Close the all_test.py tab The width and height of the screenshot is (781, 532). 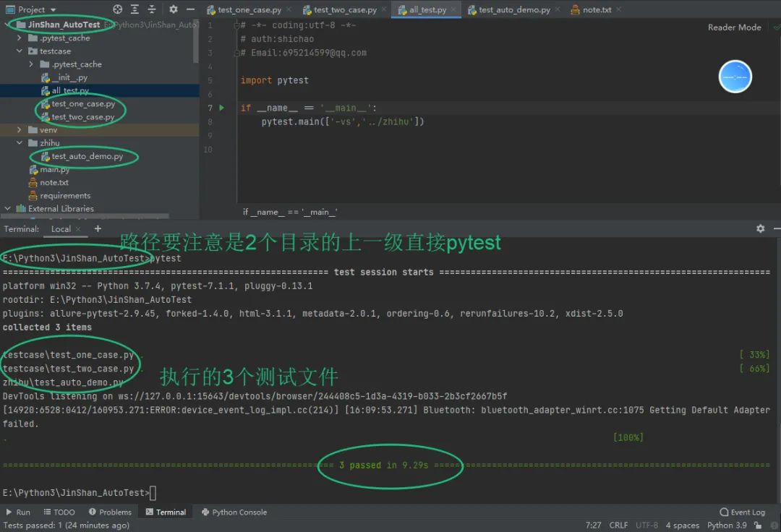tap(453, 9)
